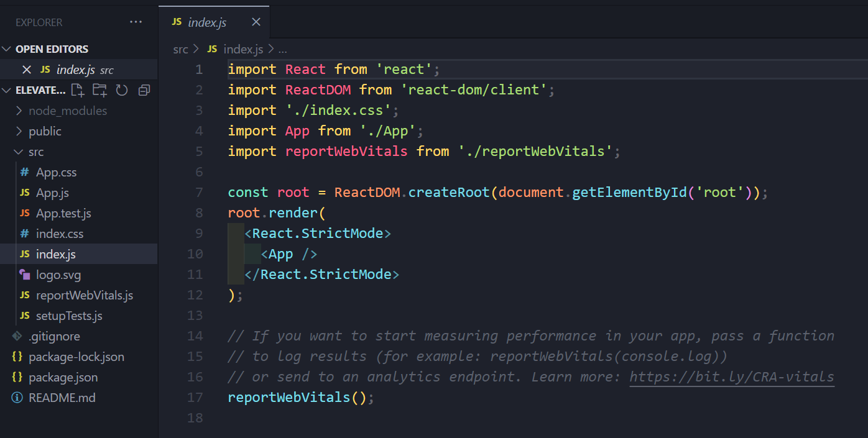Open the README.md file
Screen dimensions: 868x438
pyautogui.click(x=62, y=398)
